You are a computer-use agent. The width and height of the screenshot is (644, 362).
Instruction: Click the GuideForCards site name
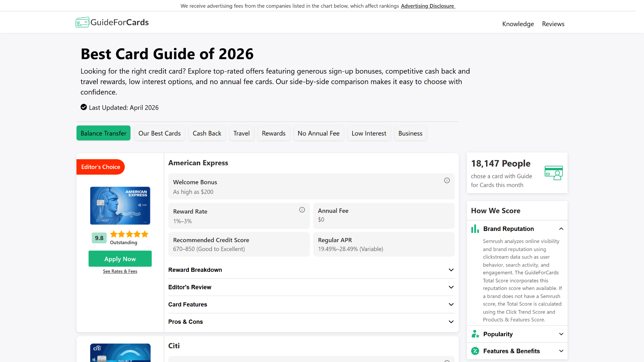coord(119,22)
